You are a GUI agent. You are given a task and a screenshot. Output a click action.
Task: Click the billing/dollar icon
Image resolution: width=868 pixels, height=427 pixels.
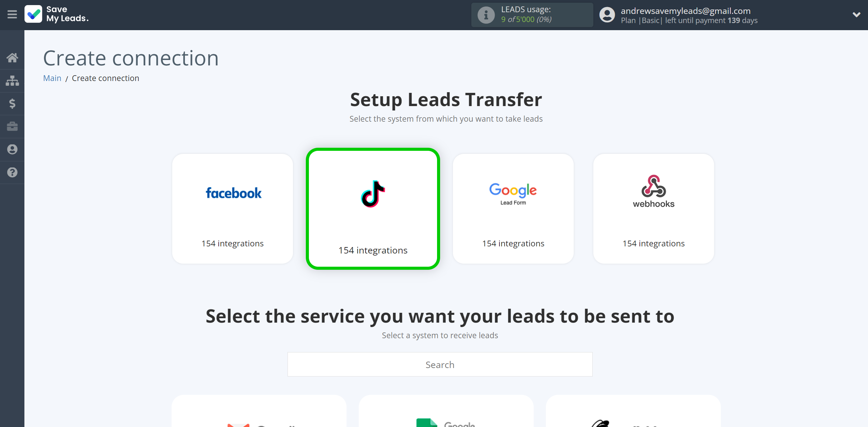12,103
